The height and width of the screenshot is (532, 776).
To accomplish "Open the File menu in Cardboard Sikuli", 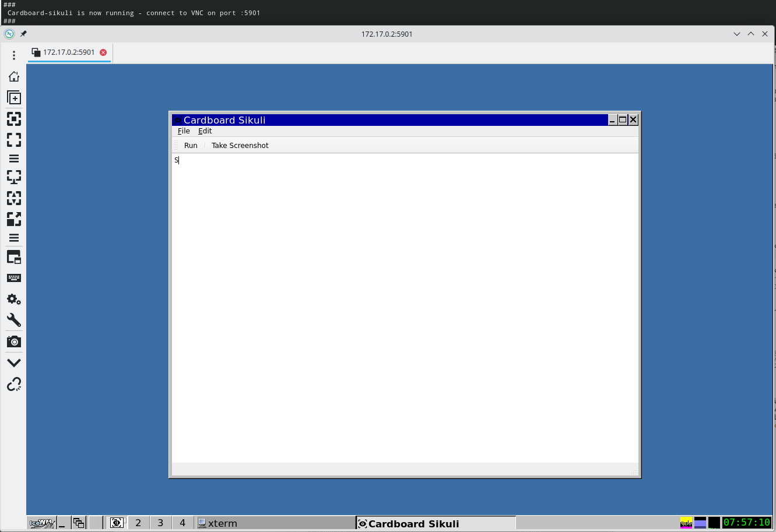I will coord(184,131).
